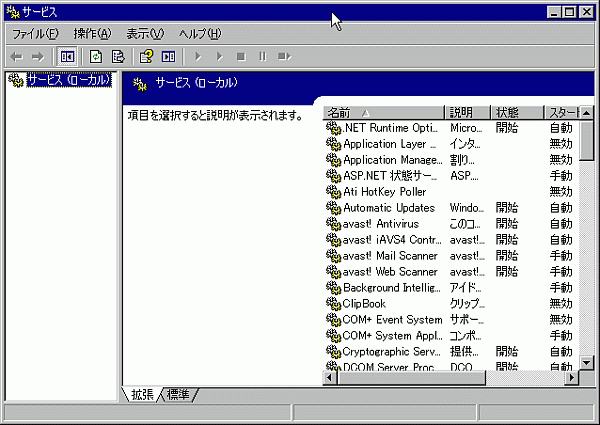Sort by the 説明 column header
Screen dimensions: 600x425
467,112
